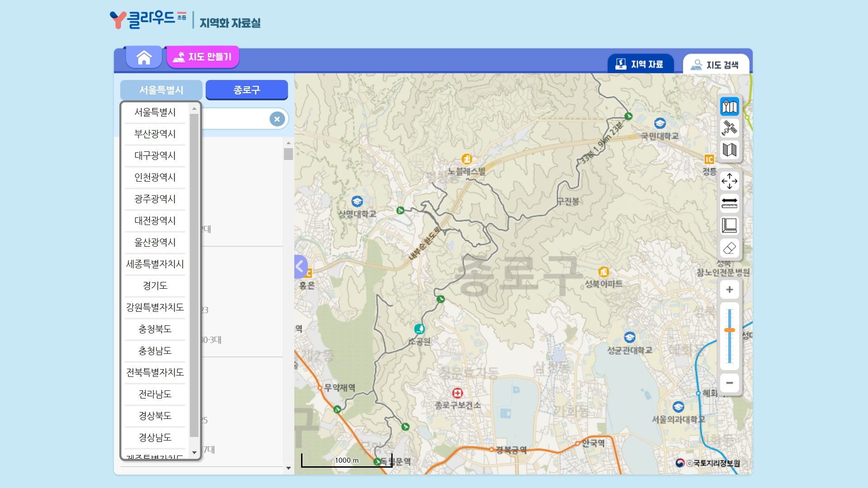Viewport: 868px width, 488px height.
Task: Open the 서울특별시 region dropdown
Action: [x=161, y=90]
